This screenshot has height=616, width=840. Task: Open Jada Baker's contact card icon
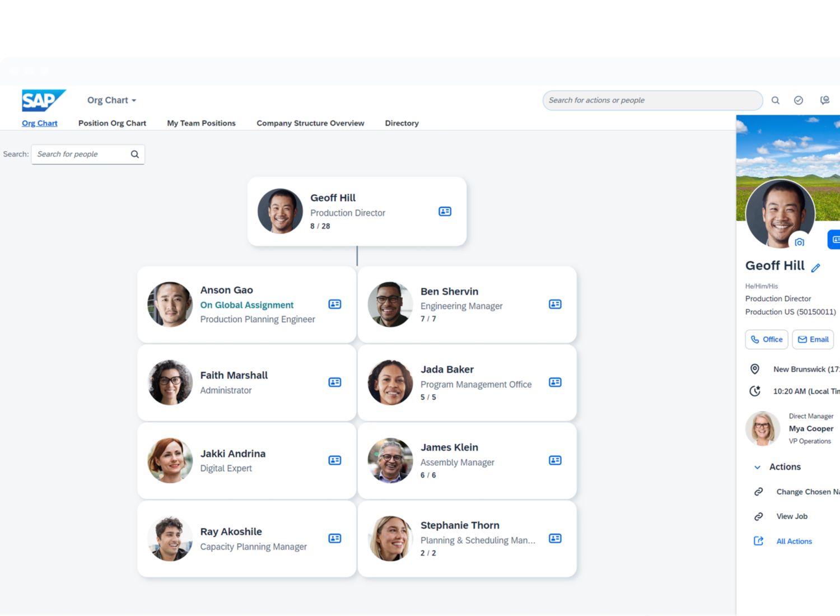pos(555,382)
